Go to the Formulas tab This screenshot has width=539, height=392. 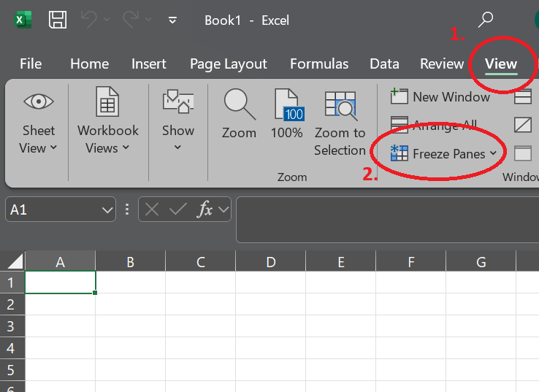319,64
